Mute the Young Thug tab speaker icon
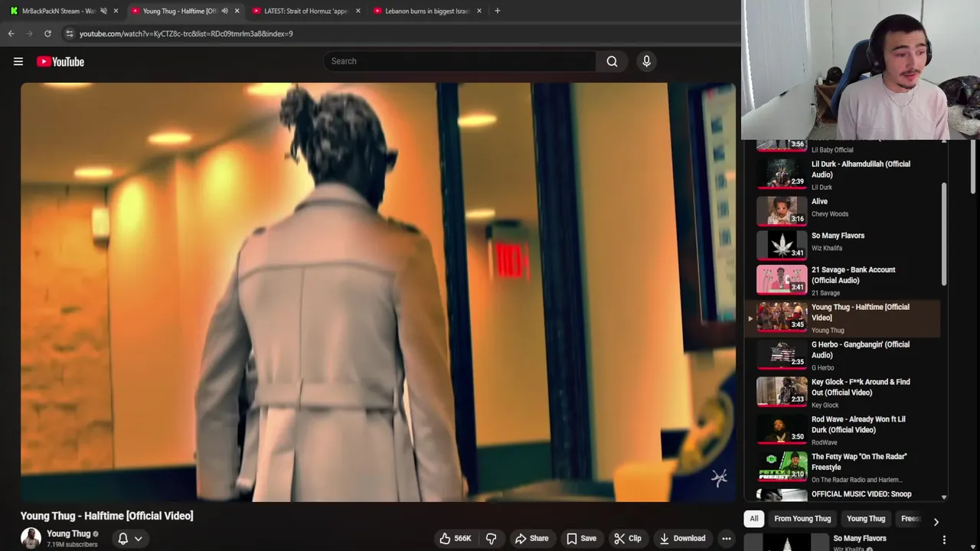This screenshot has width=980, height=551. [224, 11]
